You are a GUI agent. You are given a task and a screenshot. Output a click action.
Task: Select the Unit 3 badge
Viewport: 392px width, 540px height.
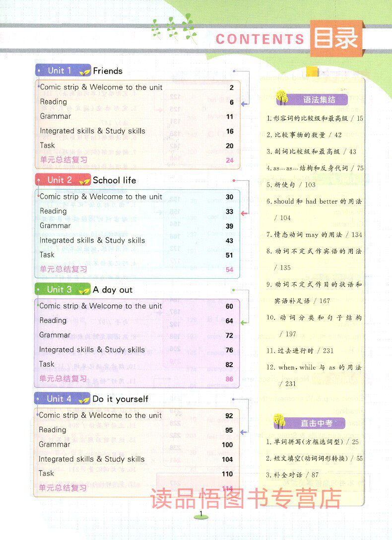point(62,290)
